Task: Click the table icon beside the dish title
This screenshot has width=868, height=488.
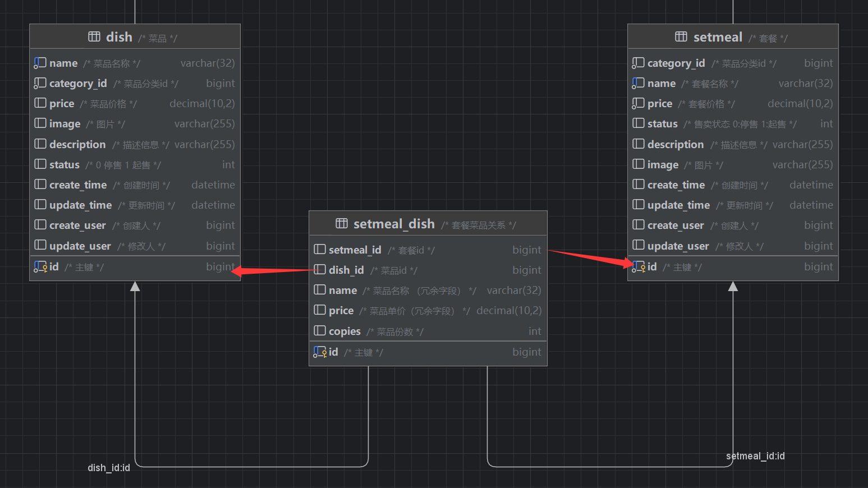Action: (94, 37)
